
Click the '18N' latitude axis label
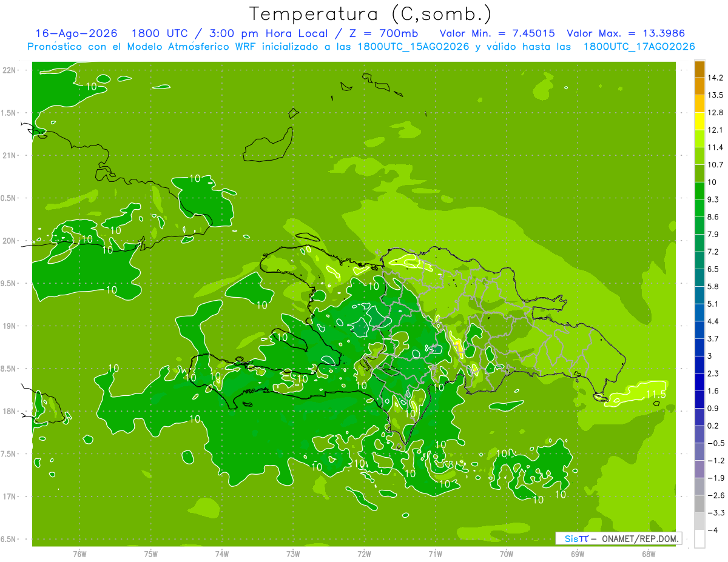[10, 411]
